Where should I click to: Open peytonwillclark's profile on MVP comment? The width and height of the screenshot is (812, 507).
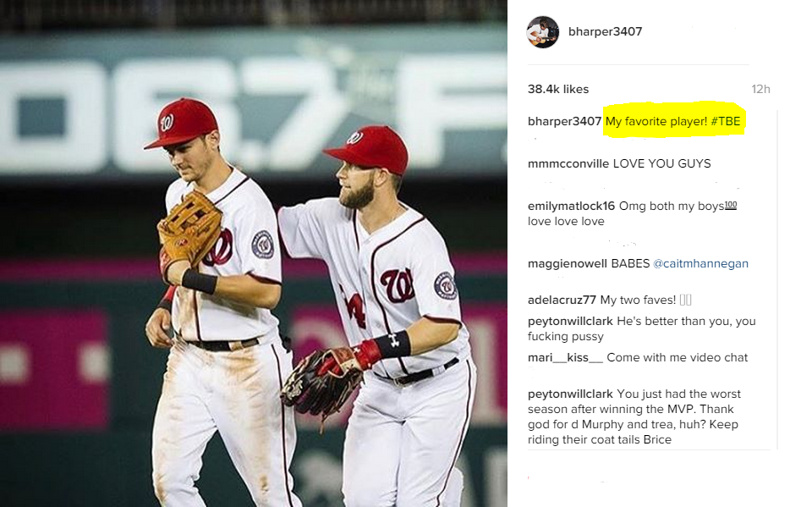point(570,394)
